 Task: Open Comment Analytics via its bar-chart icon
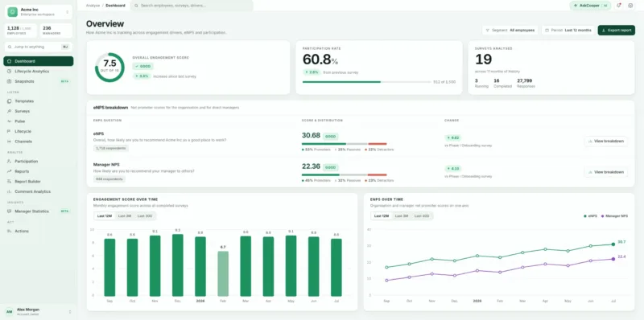(10, 191)
